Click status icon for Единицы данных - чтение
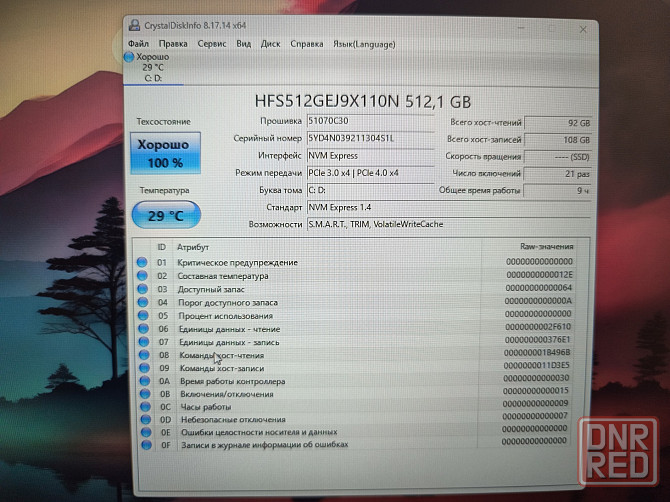Viewport: 670px width, 502px height. [144, 329]
